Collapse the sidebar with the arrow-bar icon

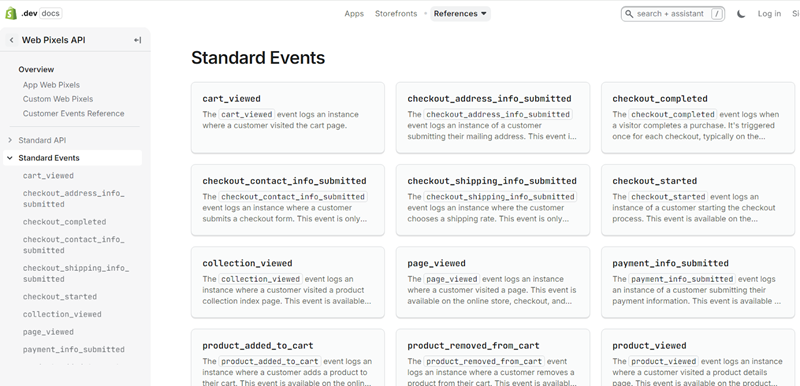click(137, 40)
